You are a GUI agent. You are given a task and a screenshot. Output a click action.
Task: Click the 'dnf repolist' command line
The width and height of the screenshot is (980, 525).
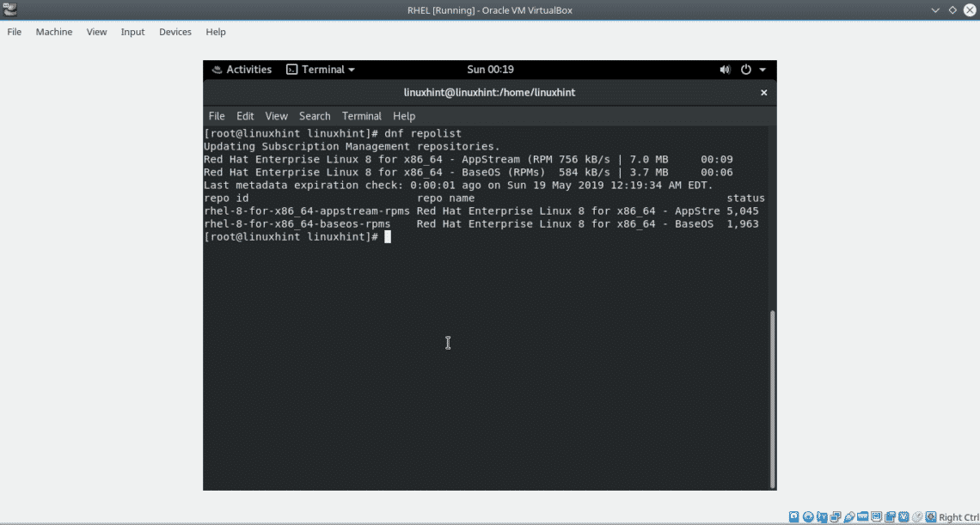coord(333,134)
